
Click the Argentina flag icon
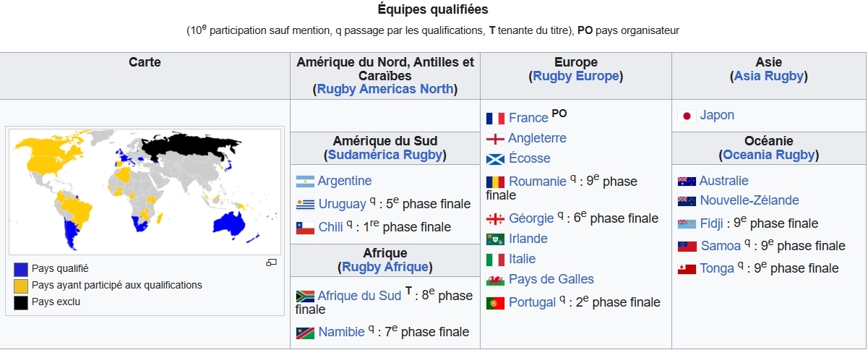pos(305,181)
